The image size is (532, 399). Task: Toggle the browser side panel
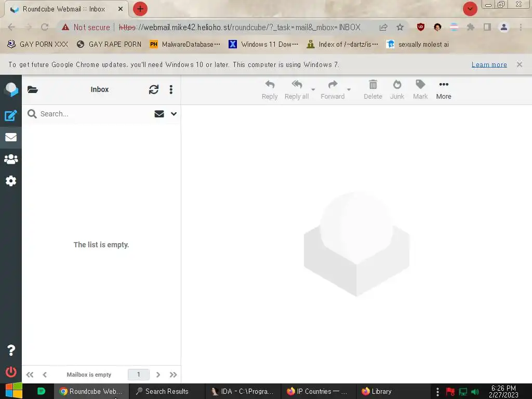point(487,27)
